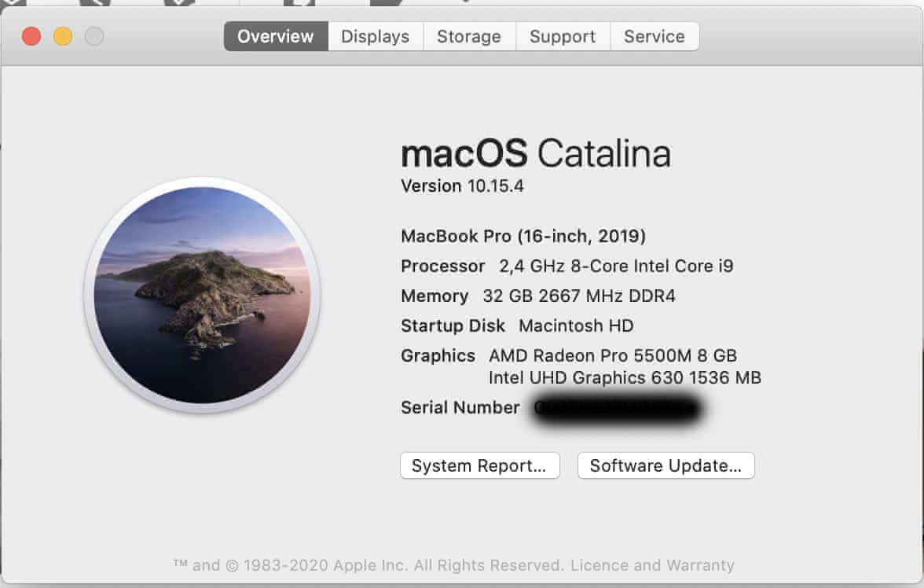Click the AMD Radeon Pro 5500M graphics line
The image size is (924, 588).
[612, 355]
